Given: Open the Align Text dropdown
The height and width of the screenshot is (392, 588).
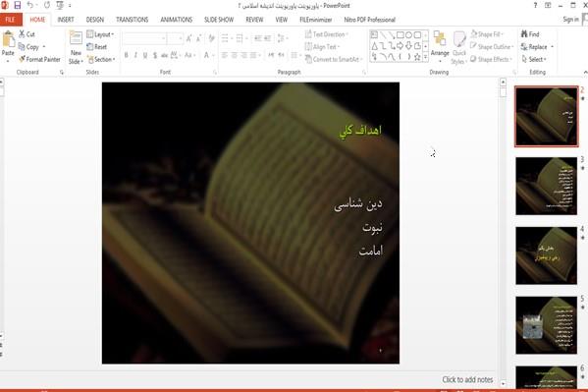Looking at the screenshot, I should click(x=322, y=46).
